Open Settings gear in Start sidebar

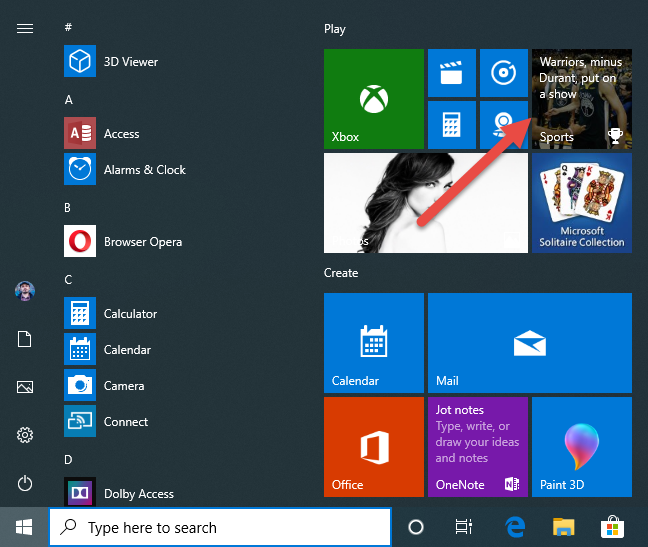(x=25, y=435)
